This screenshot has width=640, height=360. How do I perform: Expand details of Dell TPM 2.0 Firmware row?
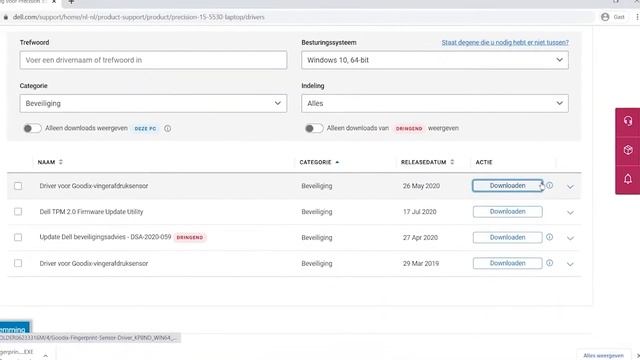pyautogui.click(x=570, y=212)
